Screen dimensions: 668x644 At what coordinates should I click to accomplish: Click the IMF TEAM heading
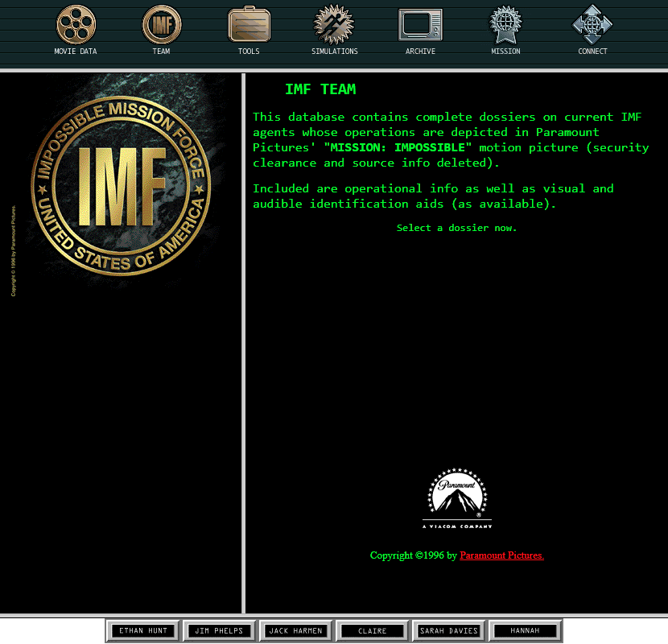tap(320, 89)
